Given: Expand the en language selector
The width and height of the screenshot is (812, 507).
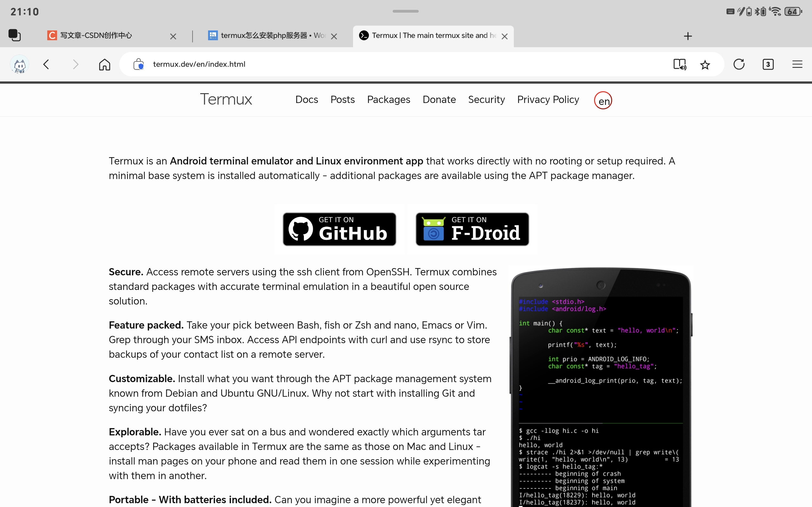Looking at the screenshot, I should point(603,100).
